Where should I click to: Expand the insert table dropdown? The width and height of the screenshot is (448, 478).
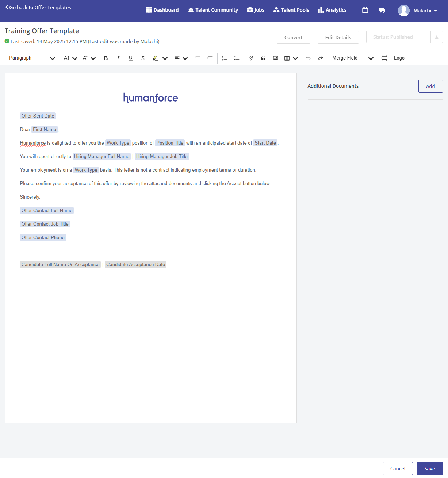coord(295,58)
